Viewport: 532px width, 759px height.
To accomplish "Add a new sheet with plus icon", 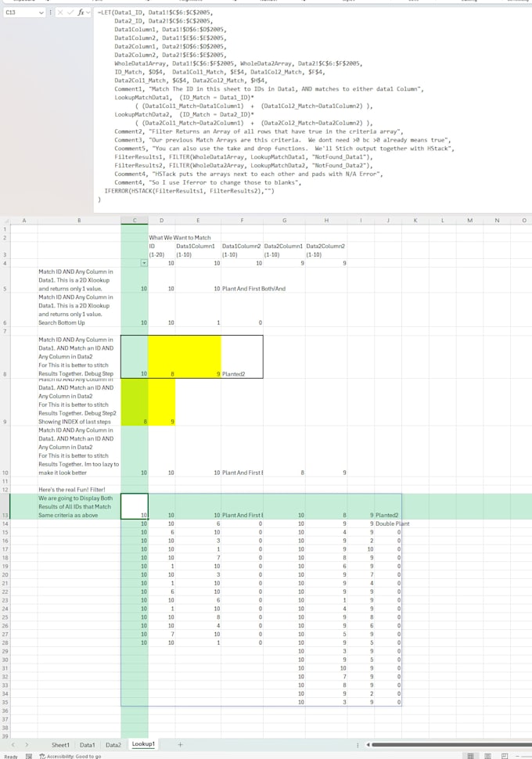I will click(x=180, y=744).
